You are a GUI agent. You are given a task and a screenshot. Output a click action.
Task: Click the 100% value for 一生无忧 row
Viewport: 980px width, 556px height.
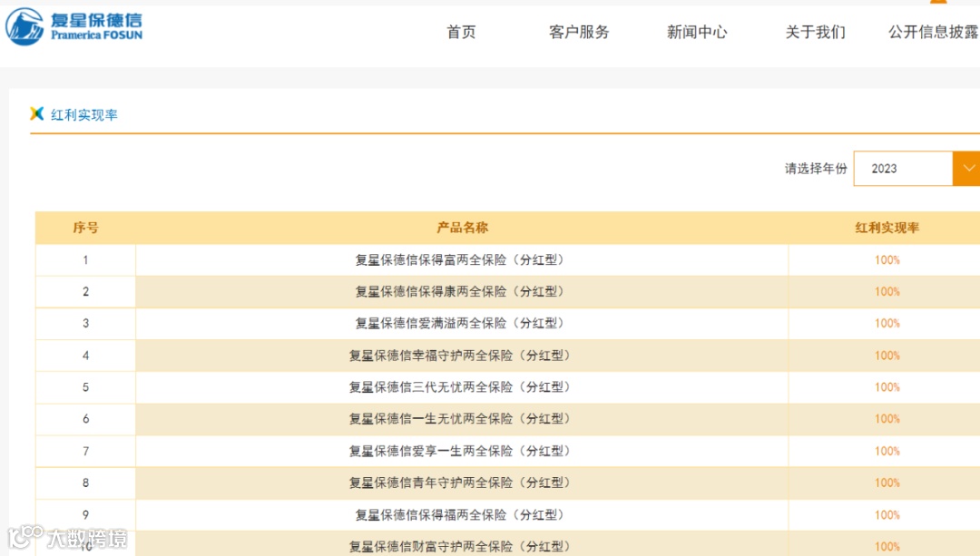pyautogui.click(x=887, y=419)
